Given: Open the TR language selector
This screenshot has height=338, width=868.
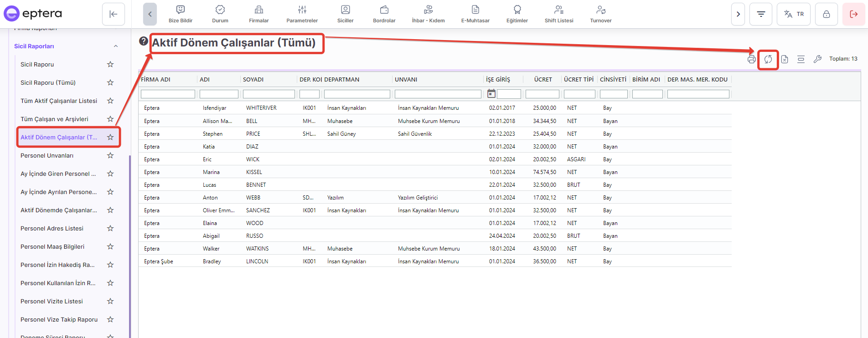Looking at the screenshot, I should pyautogui.click(x=794, y=14).
